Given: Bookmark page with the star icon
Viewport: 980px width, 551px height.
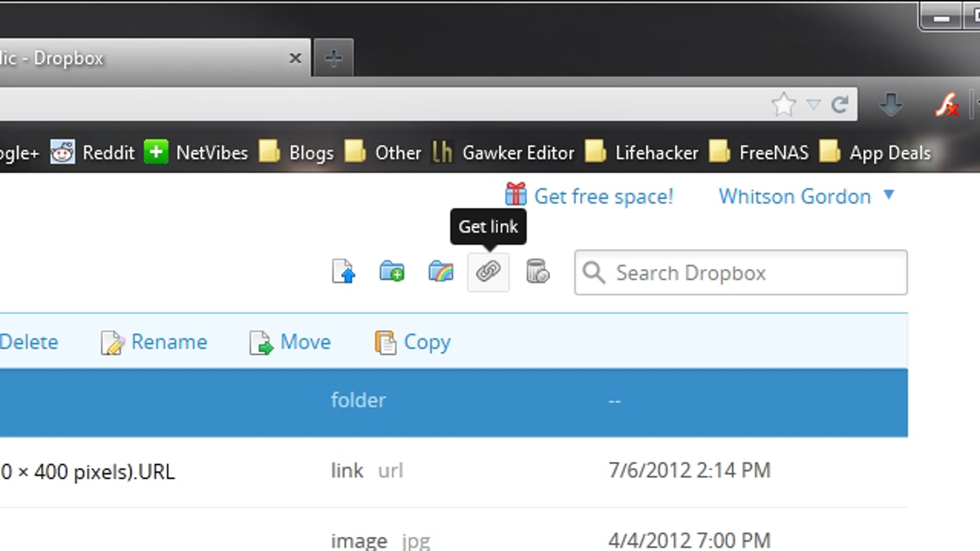Looking at the screenshot, I should tap(783, 105).
